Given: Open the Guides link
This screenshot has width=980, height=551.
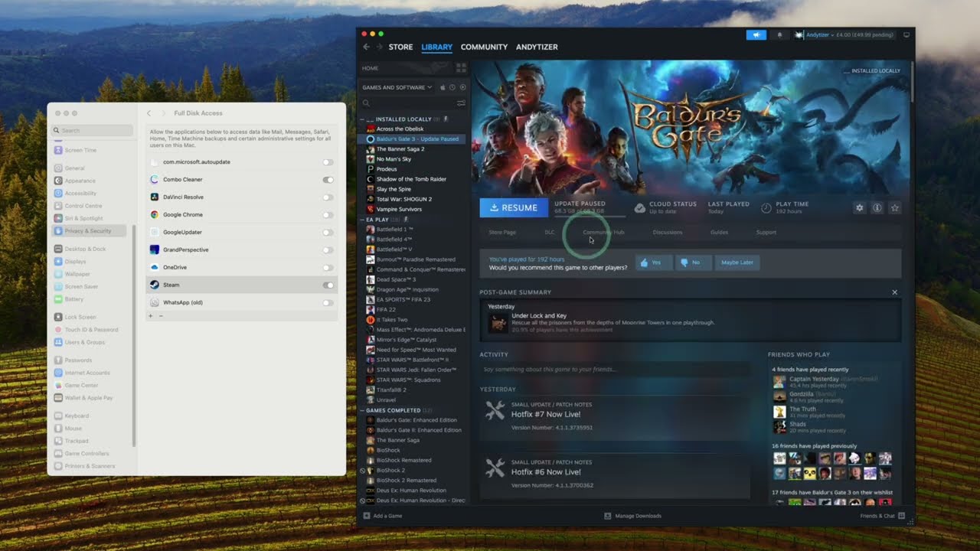Looking at the screenshot, I should click(719, 232).
